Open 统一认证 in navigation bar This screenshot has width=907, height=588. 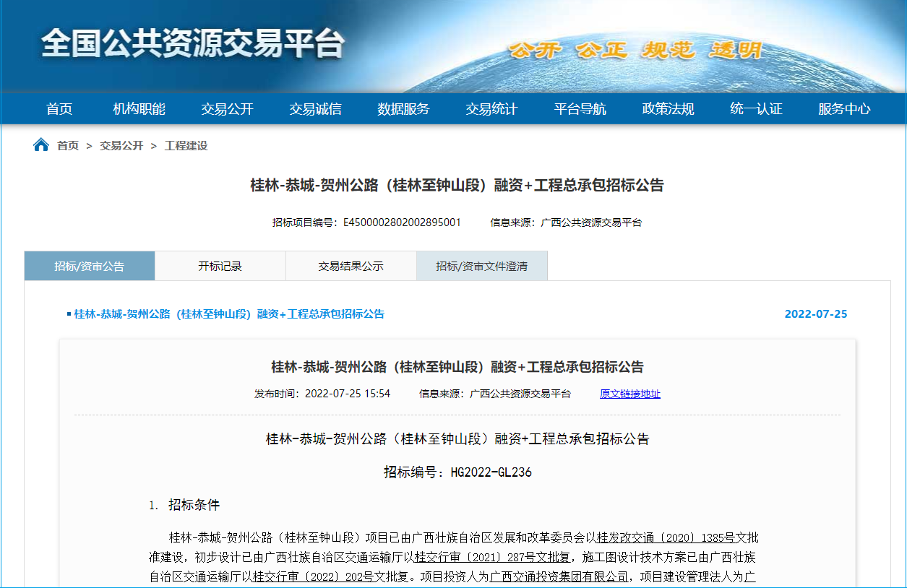coord(756,109)
